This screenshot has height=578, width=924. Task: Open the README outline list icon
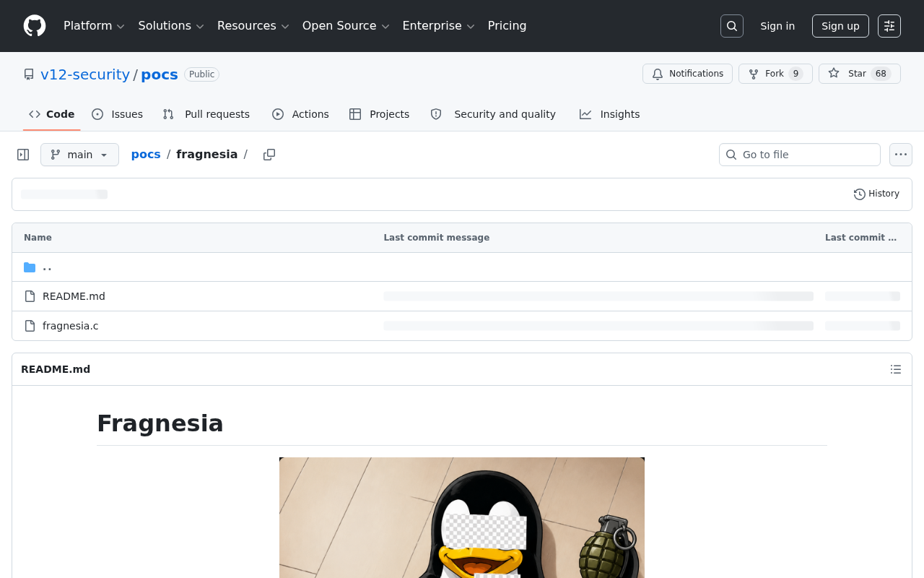tap(896, 369)
